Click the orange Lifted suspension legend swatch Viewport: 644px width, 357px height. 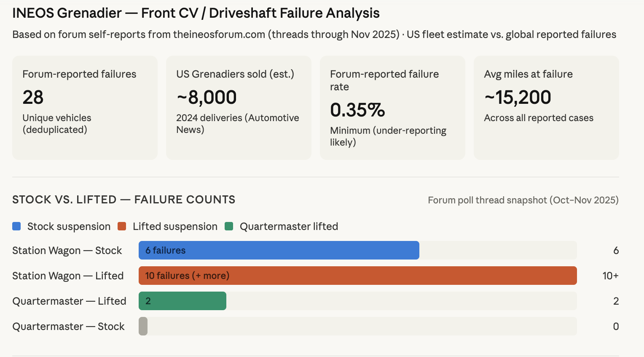pos(122,226)
